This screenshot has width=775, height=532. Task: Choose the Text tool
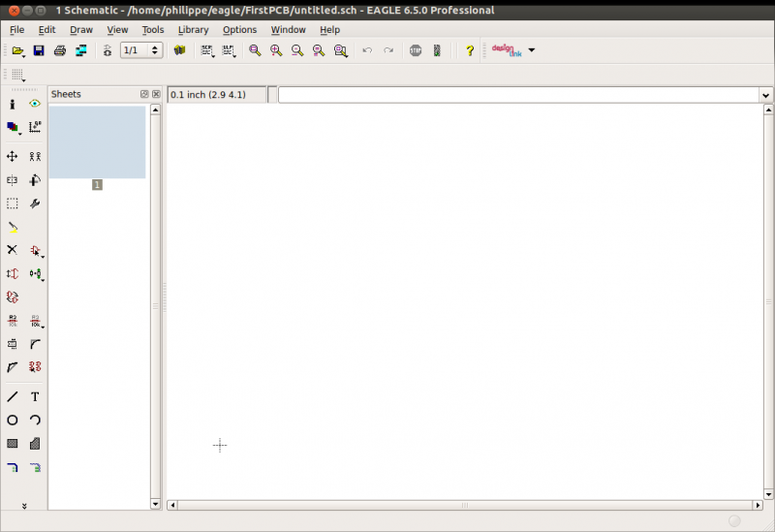(35, 397)
